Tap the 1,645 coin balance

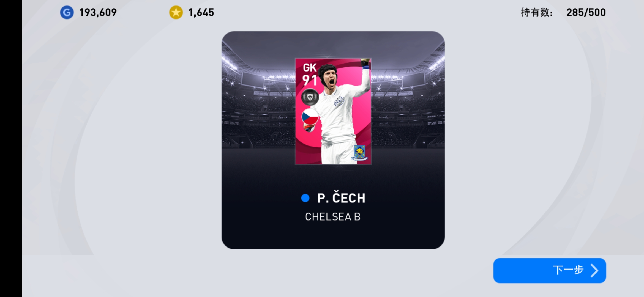point(201,12)
